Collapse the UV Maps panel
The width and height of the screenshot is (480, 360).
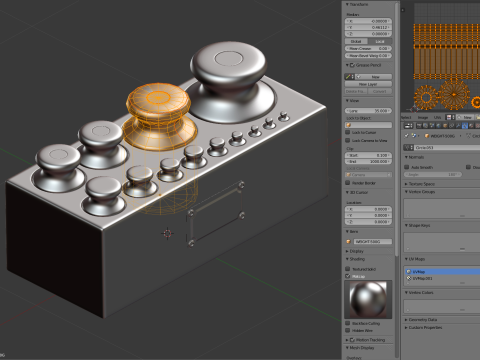click(406, 259)
